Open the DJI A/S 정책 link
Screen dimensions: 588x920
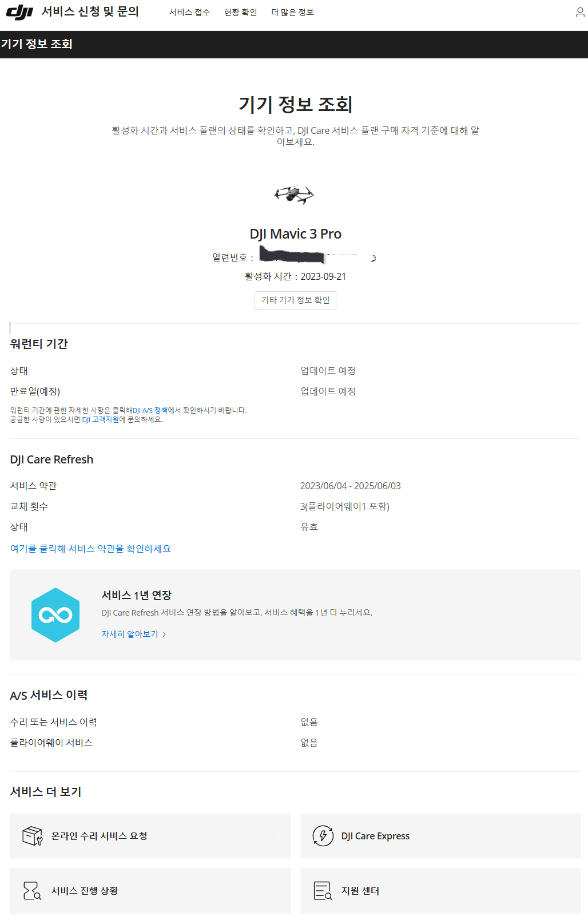150,410
